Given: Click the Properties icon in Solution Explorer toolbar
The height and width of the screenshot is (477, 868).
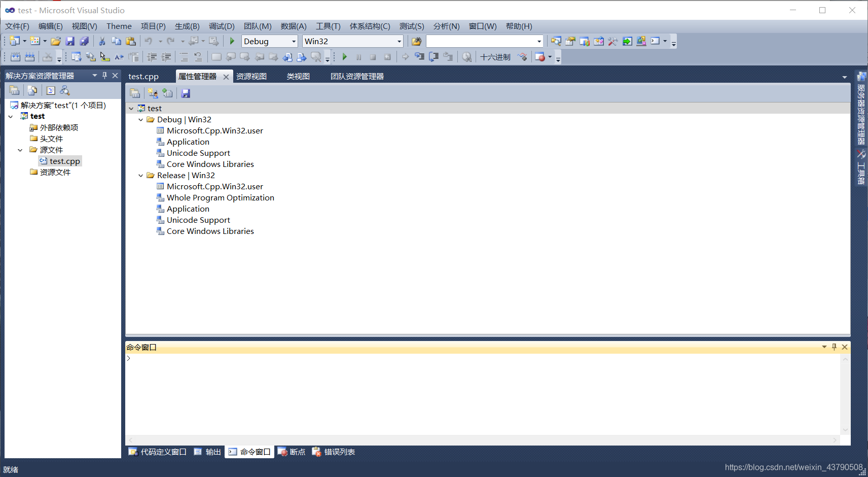Looking at the screenshot, I should (x=14, y=90).
